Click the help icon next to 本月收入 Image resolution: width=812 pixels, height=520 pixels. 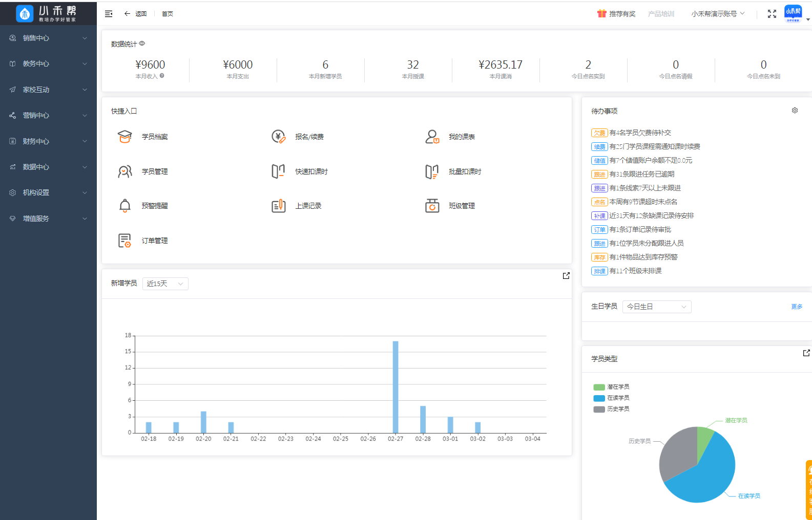point(162,76)
